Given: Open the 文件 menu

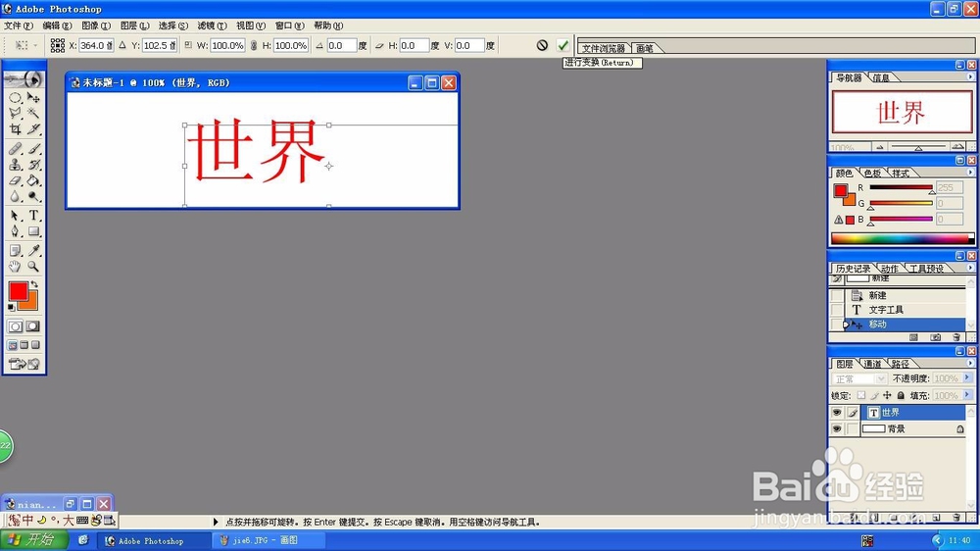Looking at the screenshot, I should pos(18,25).
